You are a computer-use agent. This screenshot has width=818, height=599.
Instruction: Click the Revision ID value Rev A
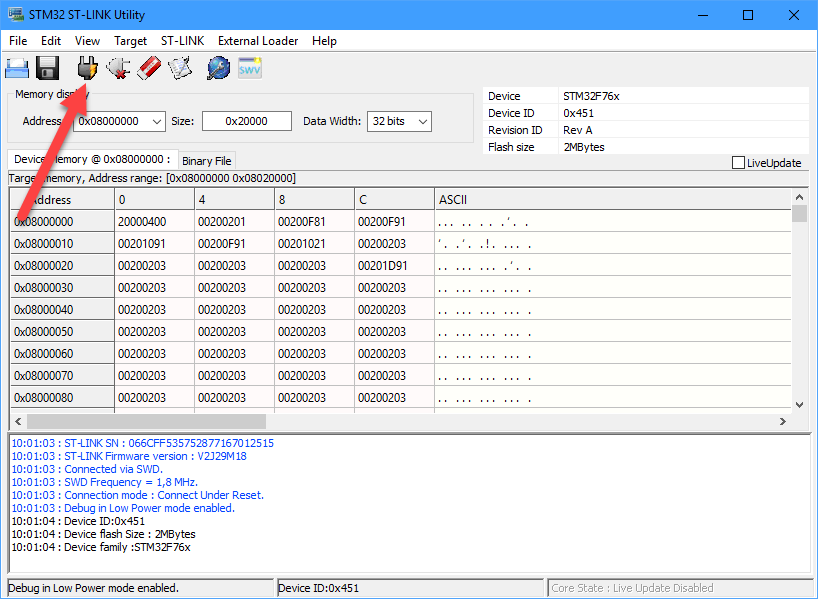(578, 130)
